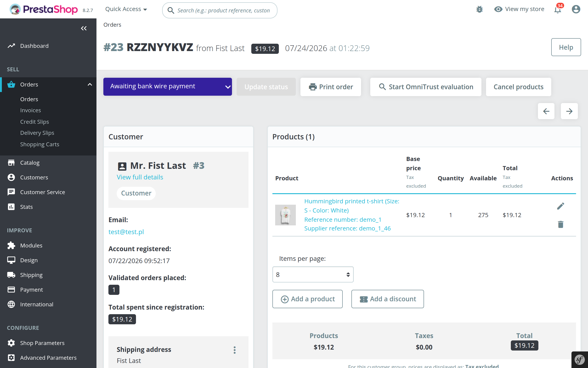Edit the Hummingbird t-shirt row with pencil icon

coord(560,206)
